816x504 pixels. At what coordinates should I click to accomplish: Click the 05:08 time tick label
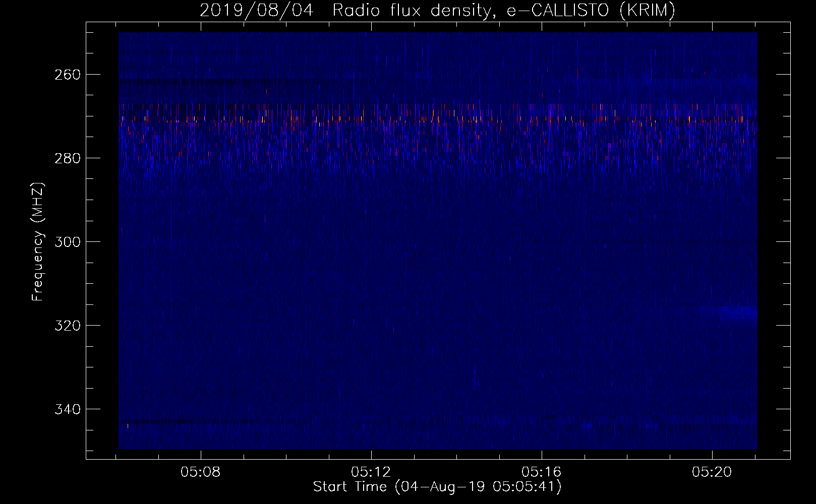(201, 472)
